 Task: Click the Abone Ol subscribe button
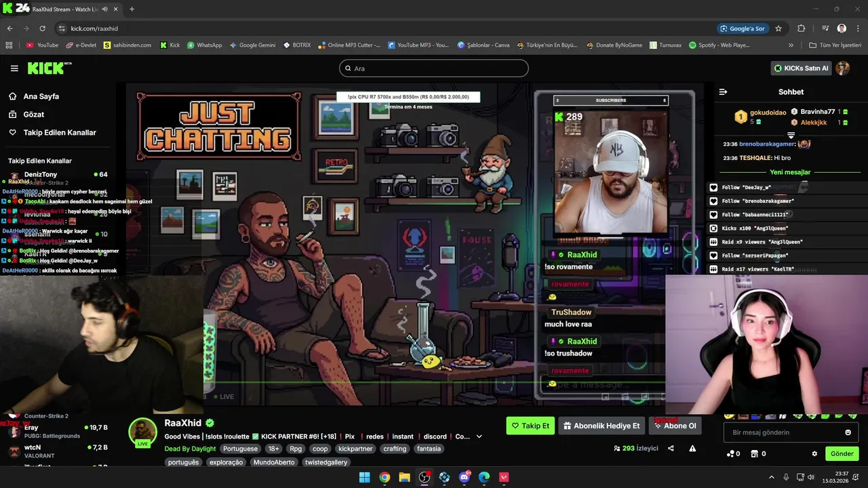675,426
